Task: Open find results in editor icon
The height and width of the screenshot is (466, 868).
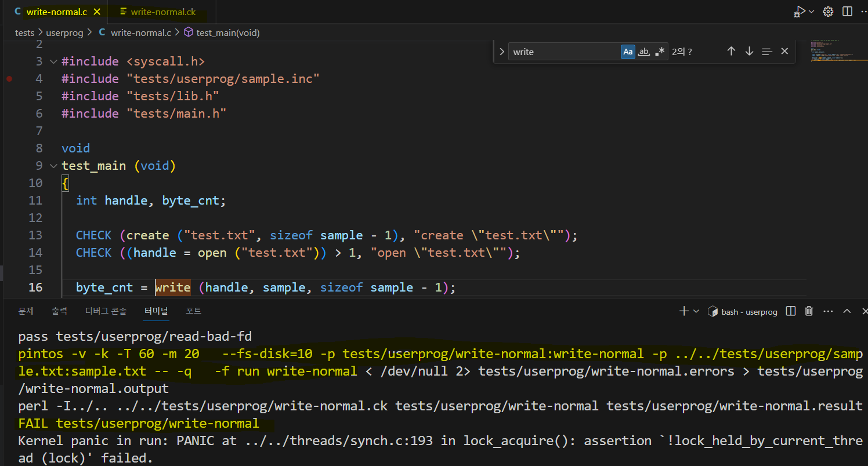Action: (766, 51)
